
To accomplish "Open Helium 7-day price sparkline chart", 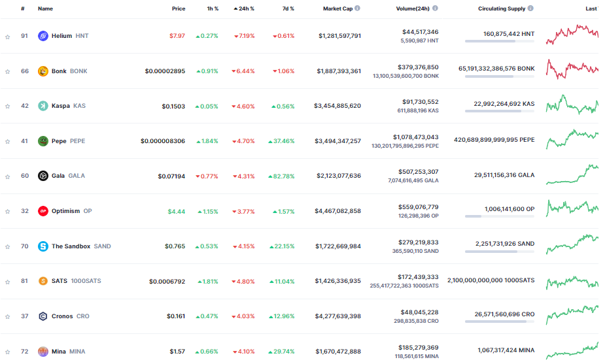I will coord(572,35).
